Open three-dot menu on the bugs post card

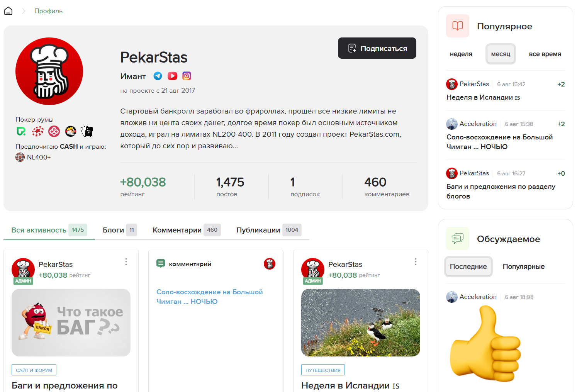[126, 262]
